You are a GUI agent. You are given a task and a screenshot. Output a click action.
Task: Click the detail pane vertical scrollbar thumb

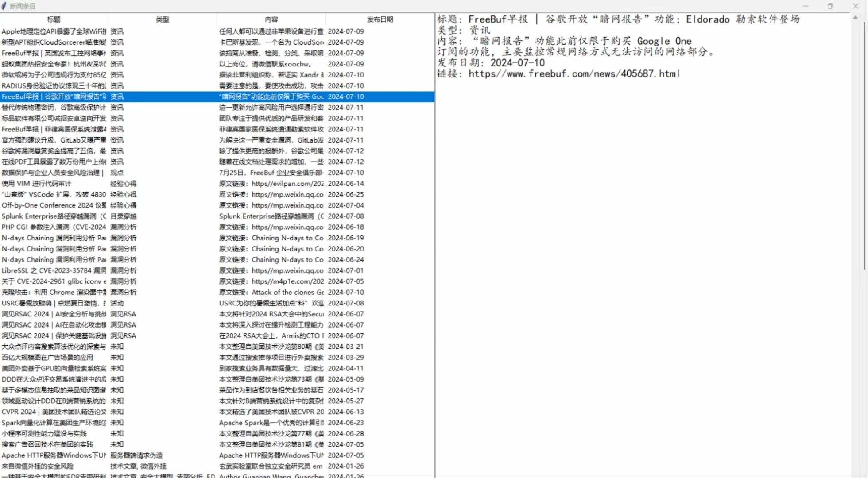coord(864,146)
